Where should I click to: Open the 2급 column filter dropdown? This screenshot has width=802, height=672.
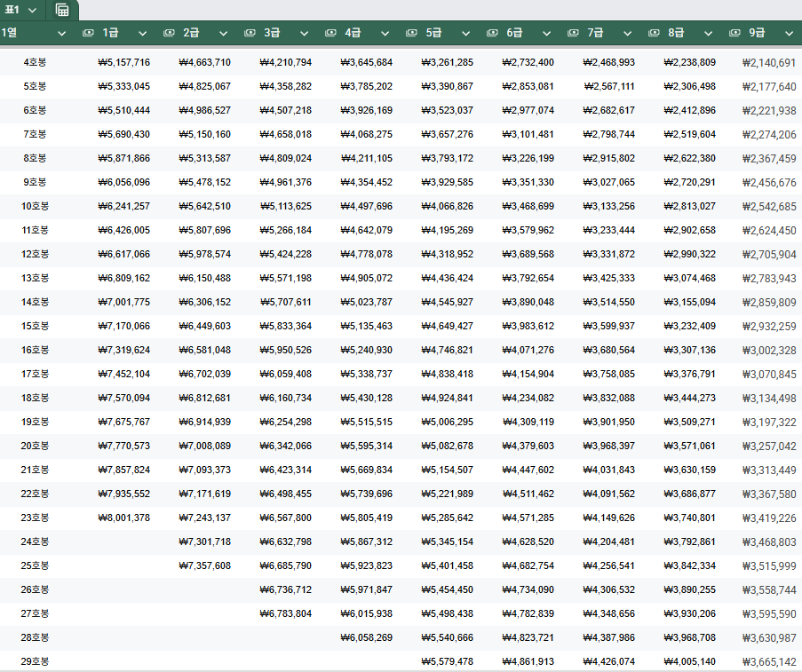[x=224, y=34]
